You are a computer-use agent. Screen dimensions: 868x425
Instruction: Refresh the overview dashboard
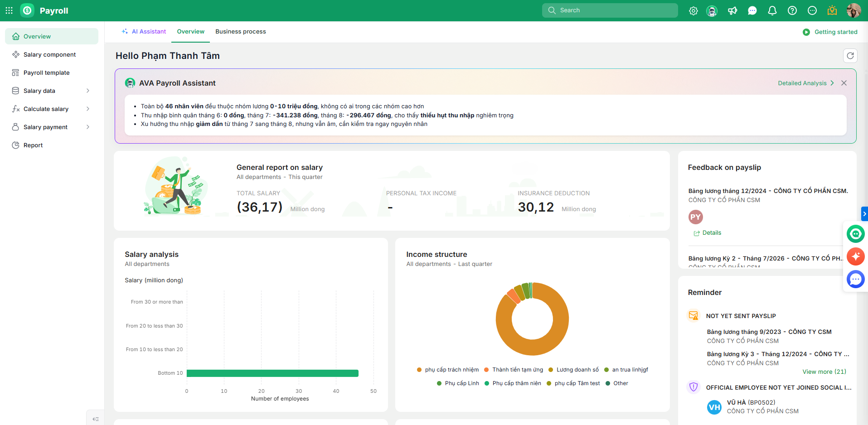point(850,56)
